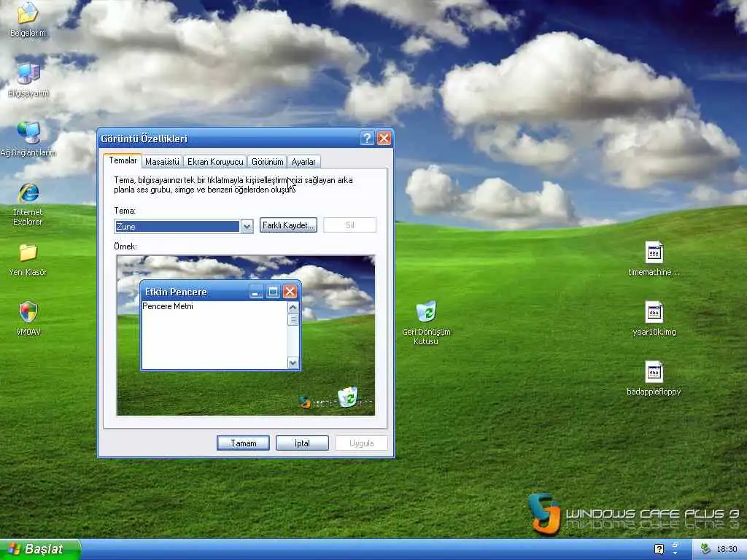
Task: Switch to the Ayarlar tab
Action: click(x=303, y=162)
